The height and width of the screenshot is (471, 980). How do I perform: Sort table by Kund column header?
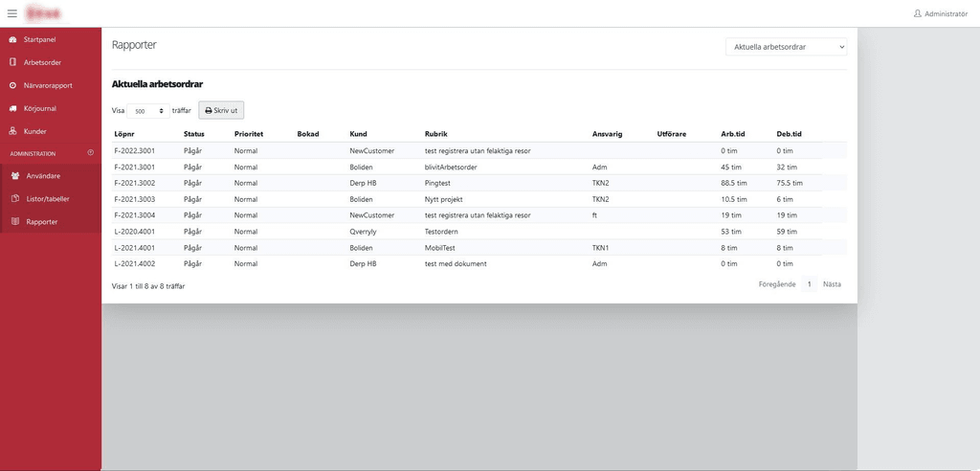click(x=359, y=134)
